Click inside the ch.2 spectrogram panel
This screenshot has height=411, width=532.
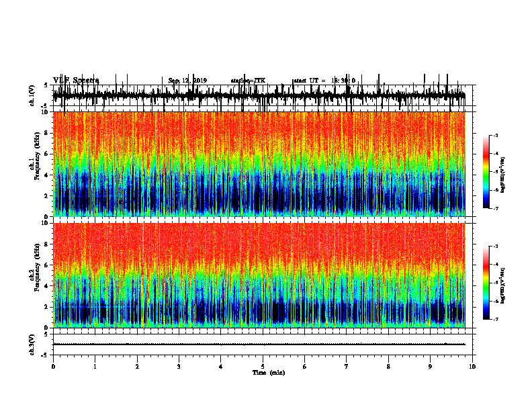tap(259, 275)
